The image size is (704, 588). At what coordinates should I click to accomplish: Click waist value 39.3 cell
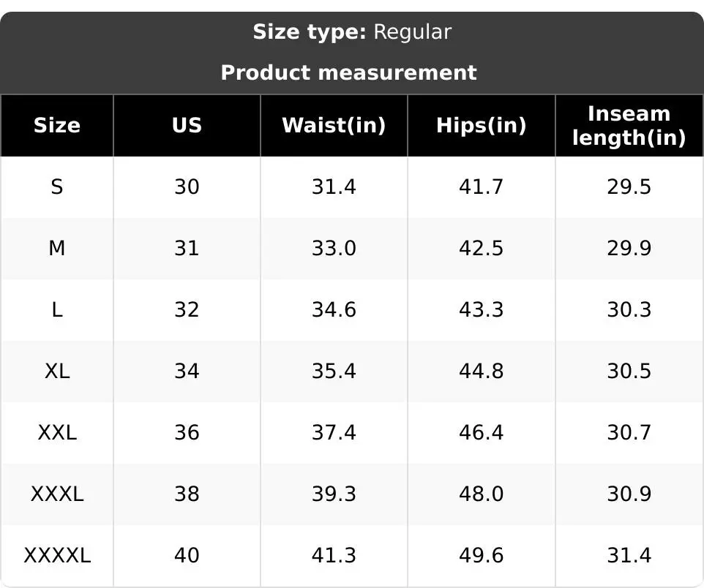coord(334,494)
